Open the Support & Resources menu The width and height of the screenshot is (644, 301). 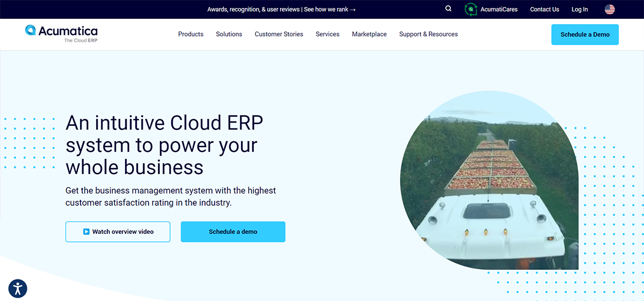(x=428, y=34)
